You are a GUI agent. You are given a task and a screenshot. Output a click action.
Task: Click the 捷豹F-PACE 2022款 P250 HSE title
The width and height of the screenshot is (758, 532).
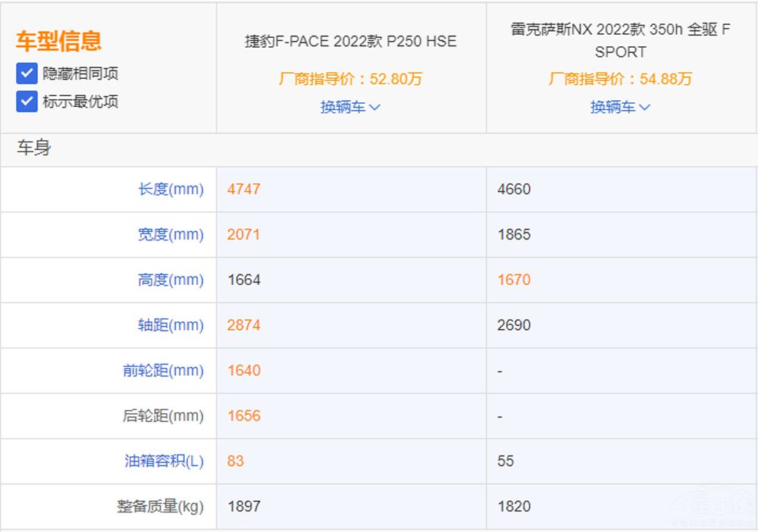coord(350,42)
